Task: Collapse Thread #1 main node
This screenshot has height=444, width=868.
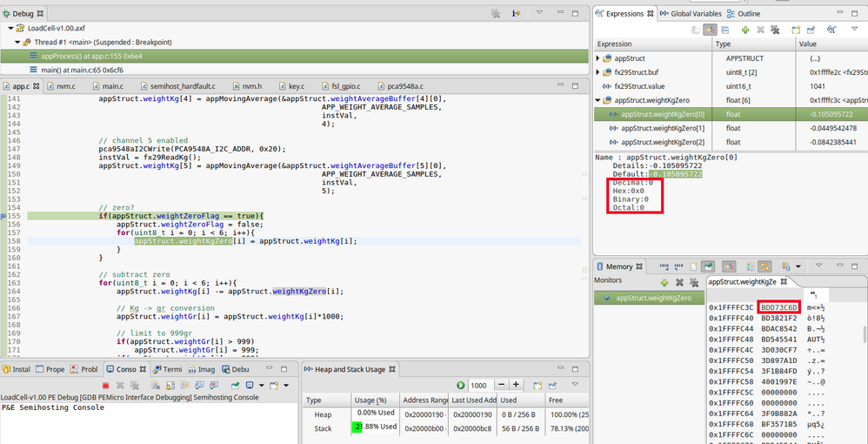Action: (x=17, y=42)
